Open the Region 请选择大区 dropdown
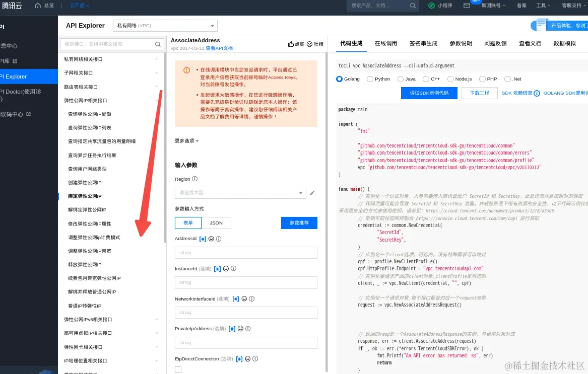This screenshot has width=588, height=374. (x=240, y=193)
